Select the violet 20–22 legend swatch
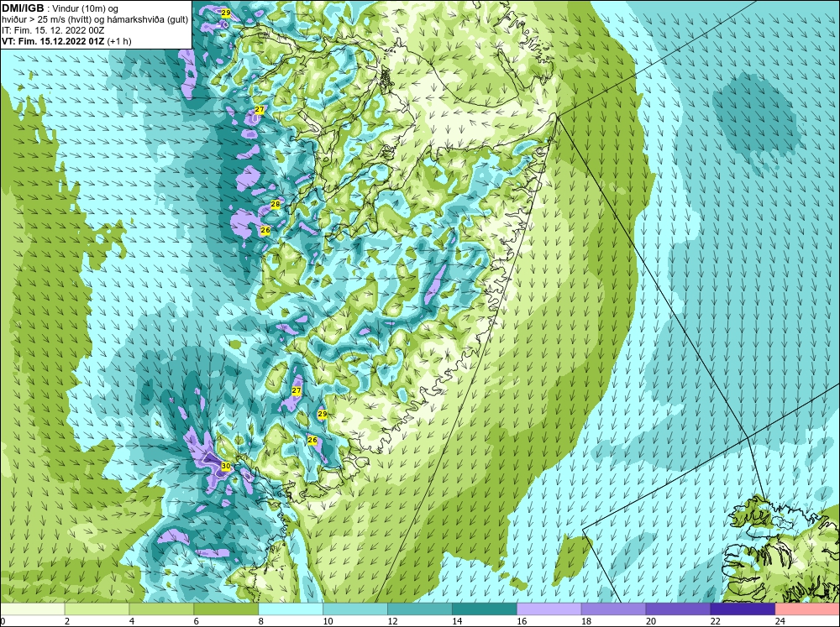840x627 pixels. click(x=678, y=609)
